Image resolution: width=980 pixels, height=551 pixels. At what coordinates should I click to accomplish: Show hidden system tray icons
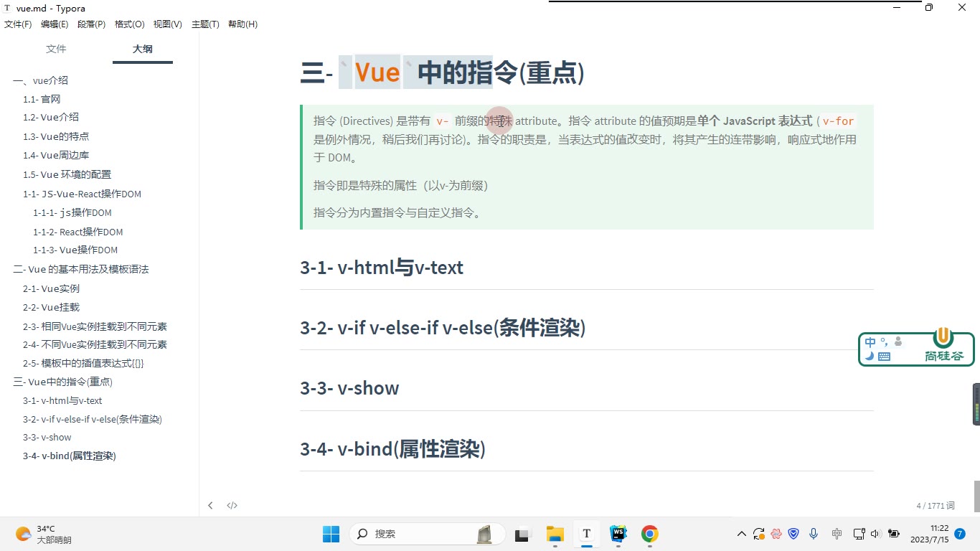click(742, 534)
